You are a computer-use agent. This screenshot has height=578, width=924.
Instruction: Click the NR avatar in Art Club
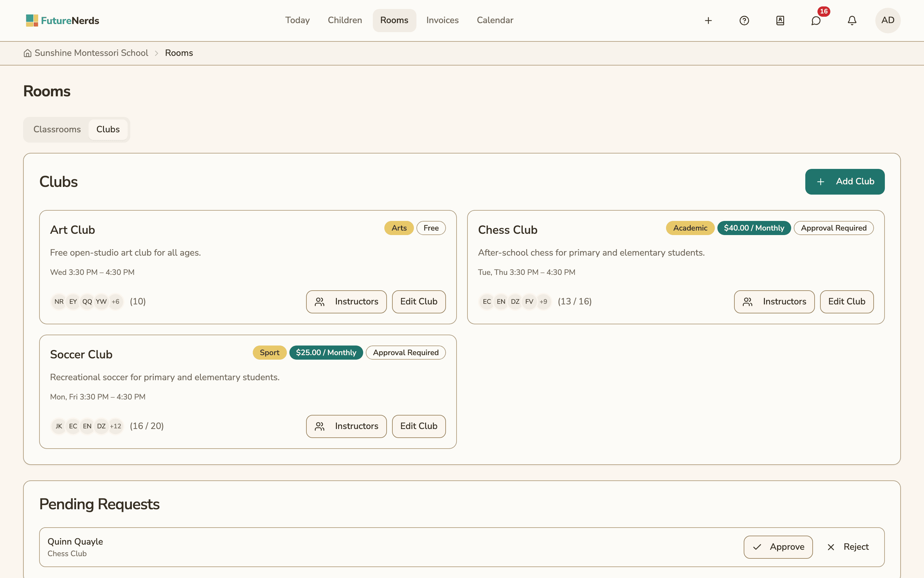[59, 302]
